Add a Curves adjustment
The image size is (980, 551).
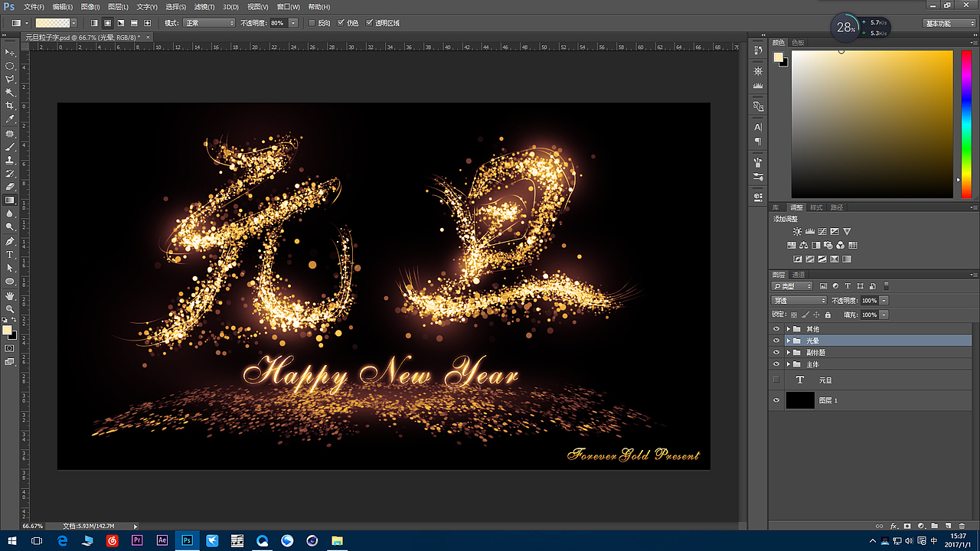pyautogui.click(x=822, y=231)
